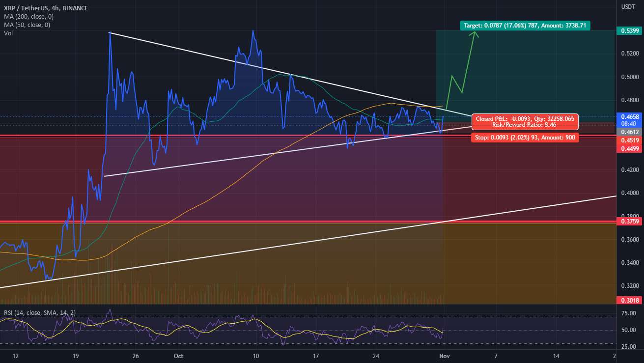Click the red 0.4519 price tag
Screen dimensions: 644x363
click(x=629, y=140)
